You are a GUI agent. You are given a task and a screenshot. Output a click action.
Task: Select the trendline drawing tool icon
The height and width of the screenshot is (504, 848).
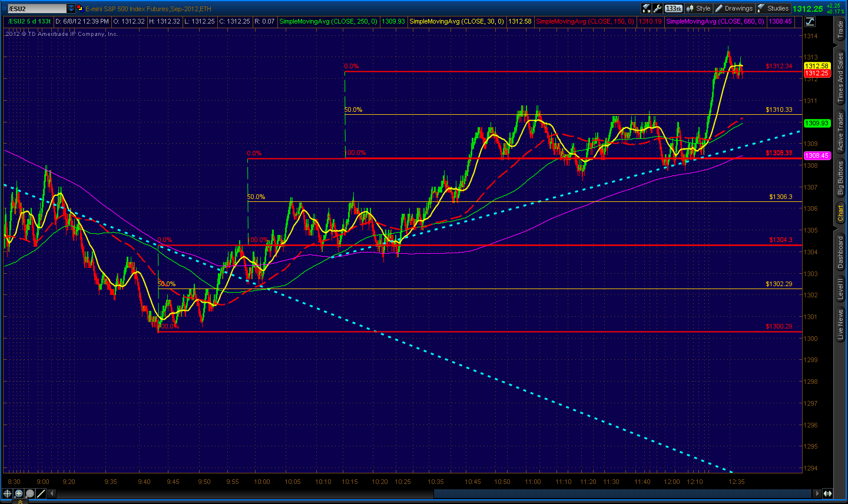(x=41, y=494)
